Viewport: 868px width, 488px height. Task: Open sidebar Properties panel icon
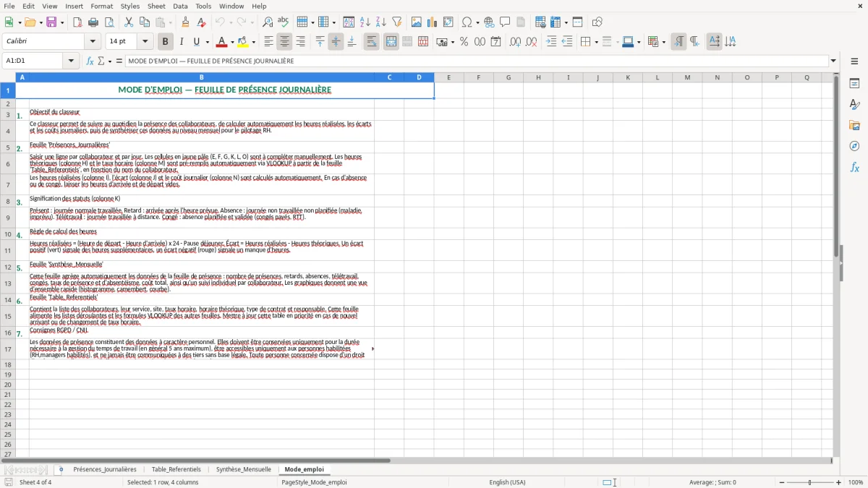(854, 83)
